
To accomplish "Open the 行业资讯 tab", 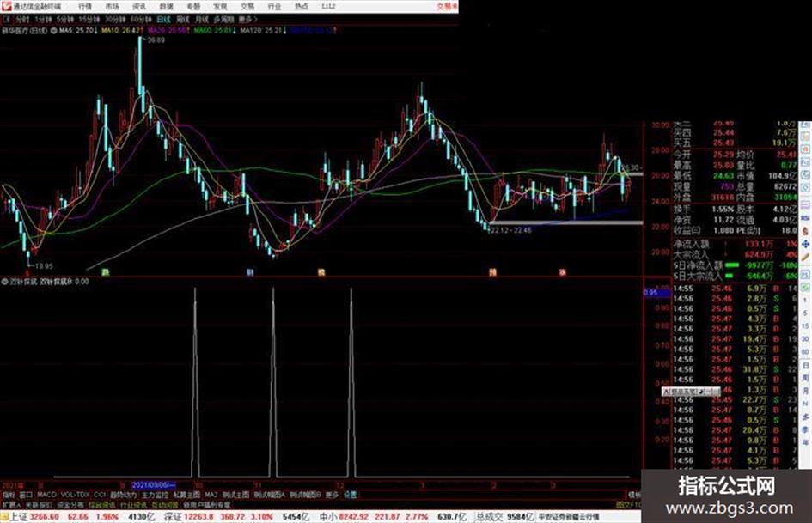I will click(x=133, y=505).
